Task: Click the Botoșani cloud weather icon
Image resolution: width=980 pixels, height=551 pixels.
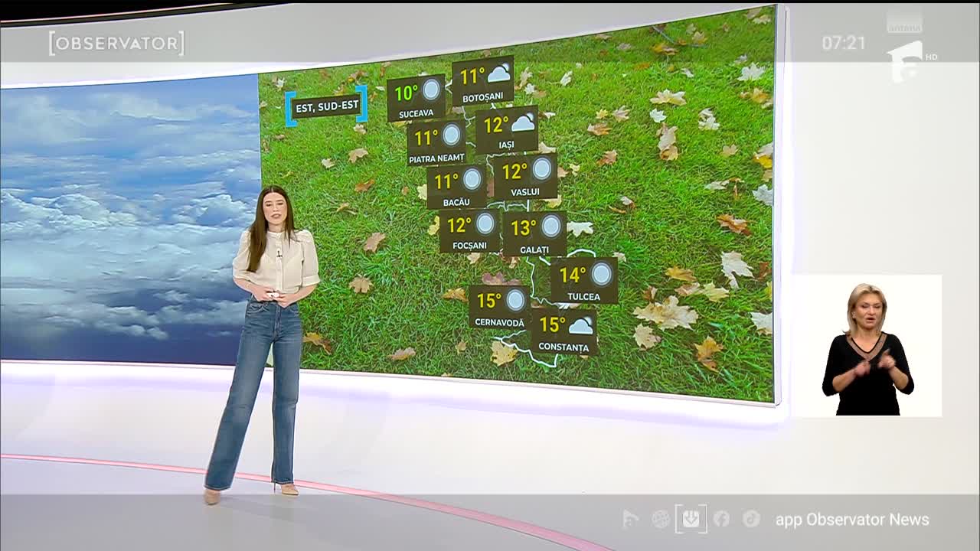Action: (x=499, y=74)
